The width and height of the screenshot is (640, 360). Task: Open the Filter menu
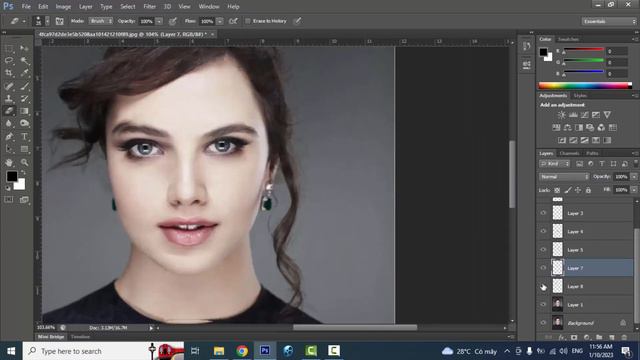click(x=149, y=7)
